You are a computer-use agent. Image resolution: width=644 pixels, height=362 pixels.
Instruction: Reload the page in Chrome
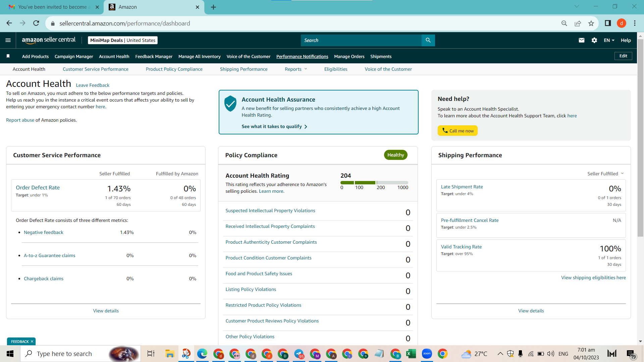point(36,23)
